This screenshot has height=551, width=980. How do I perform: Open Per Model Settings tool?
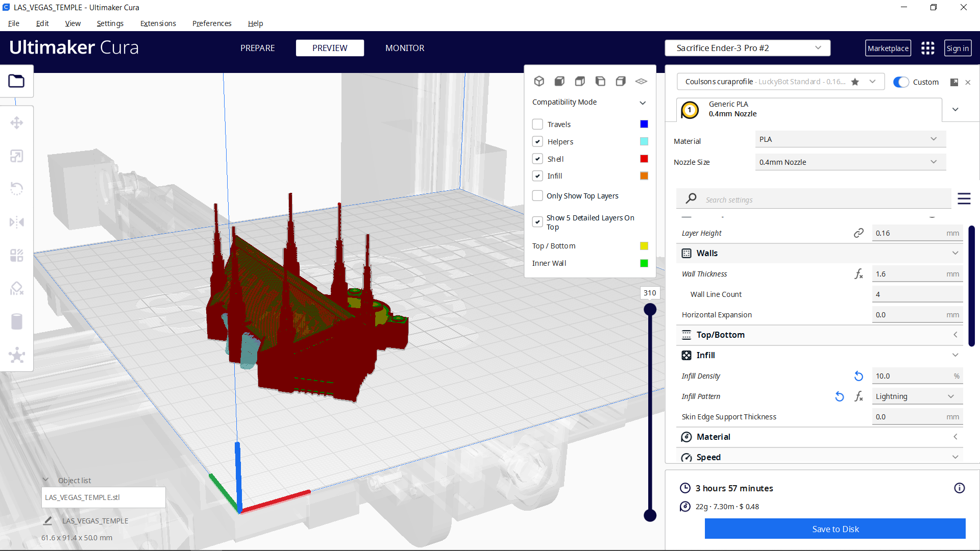[17, 255]
